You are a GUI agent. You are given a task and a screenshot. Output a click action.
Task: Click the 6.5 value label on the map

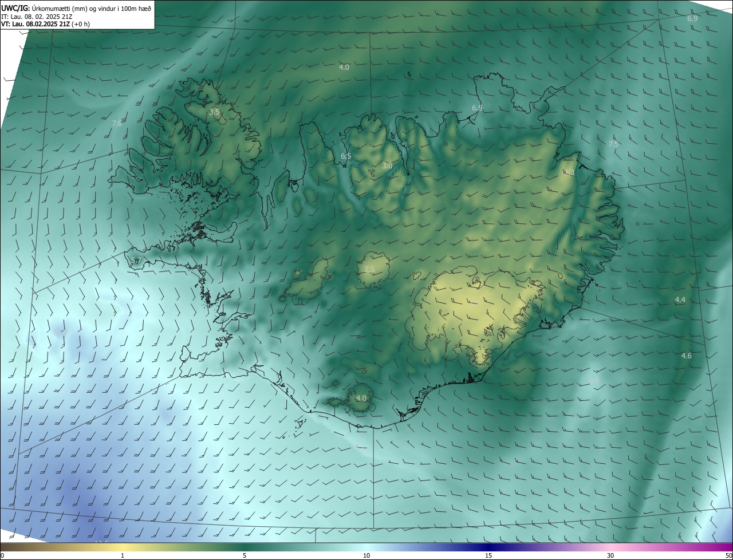(346, 156)
